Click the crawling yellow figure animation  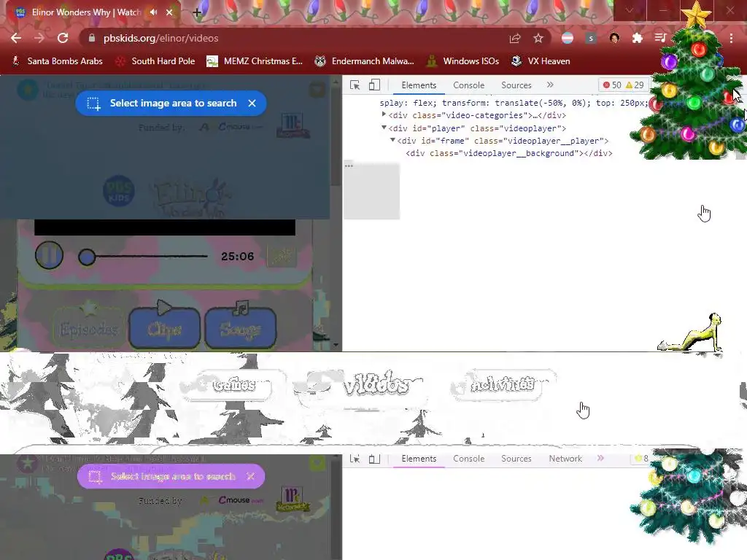(691, 332)
